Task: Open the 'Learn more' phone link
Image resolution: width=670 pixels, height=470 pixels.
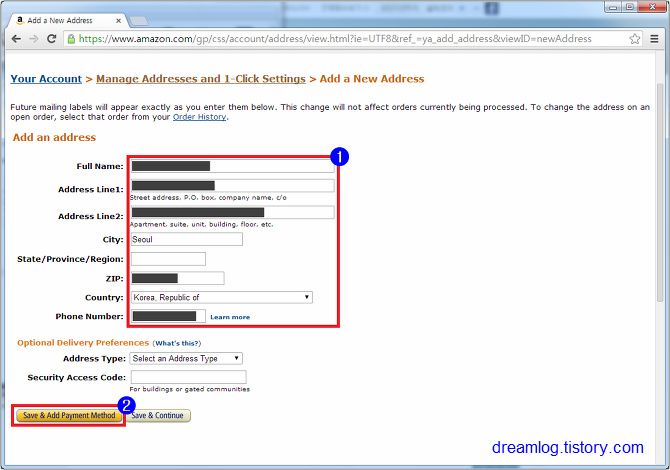Action: tap(230, 317)
